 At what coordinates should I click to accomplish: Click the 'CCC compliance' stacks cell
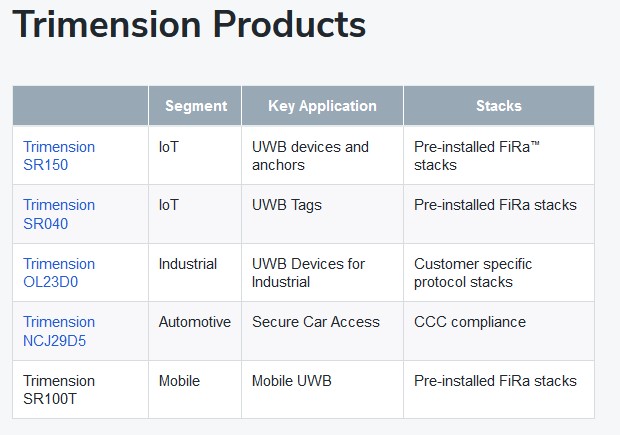coord(469,322)
